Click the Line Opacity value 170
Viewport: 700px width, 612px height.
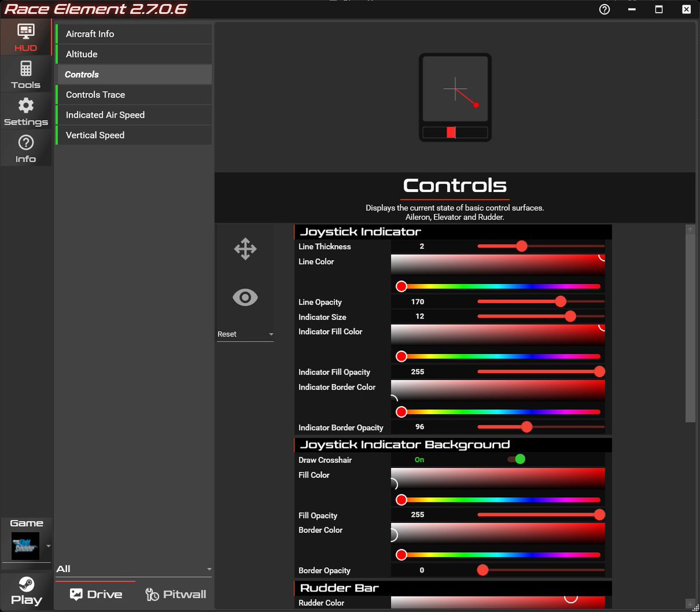click(418, 302)
